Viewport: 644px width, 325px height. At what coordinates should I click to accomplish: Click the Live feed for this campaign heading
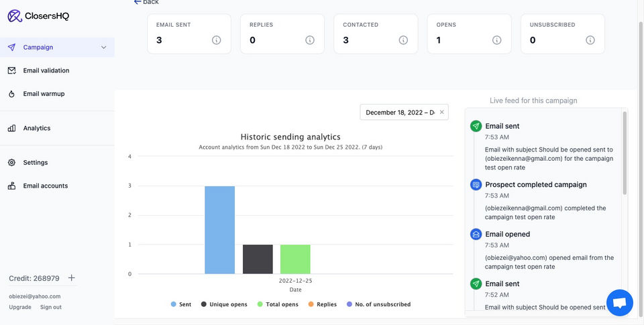pyautogui.click(x=533, y=101)
